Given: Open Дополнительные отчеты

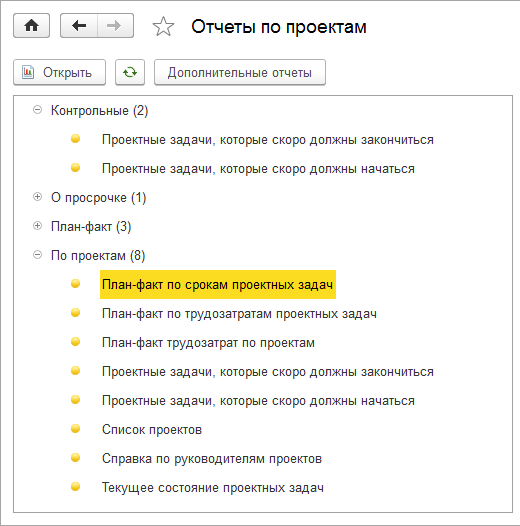Looking at the screenshot, I should 240,72.
